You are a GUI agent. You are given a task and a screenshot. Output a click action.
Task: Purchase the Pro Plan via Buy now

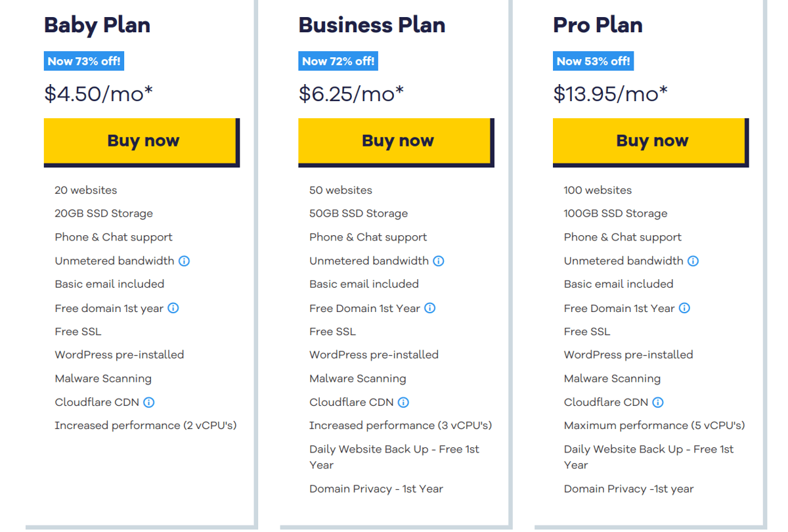651,141
